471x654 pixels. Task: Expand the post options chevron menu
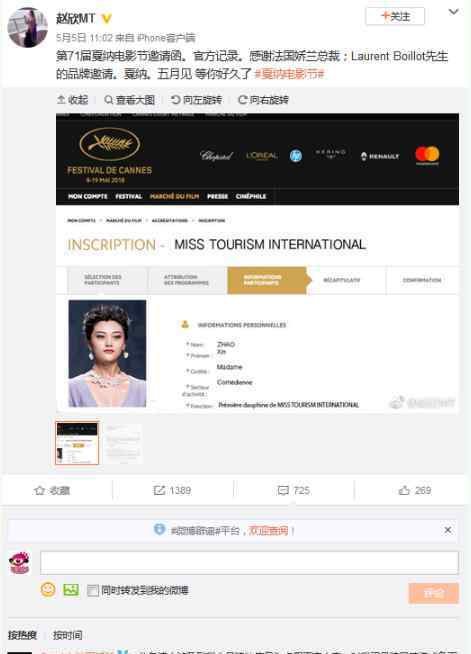[453, 12]
